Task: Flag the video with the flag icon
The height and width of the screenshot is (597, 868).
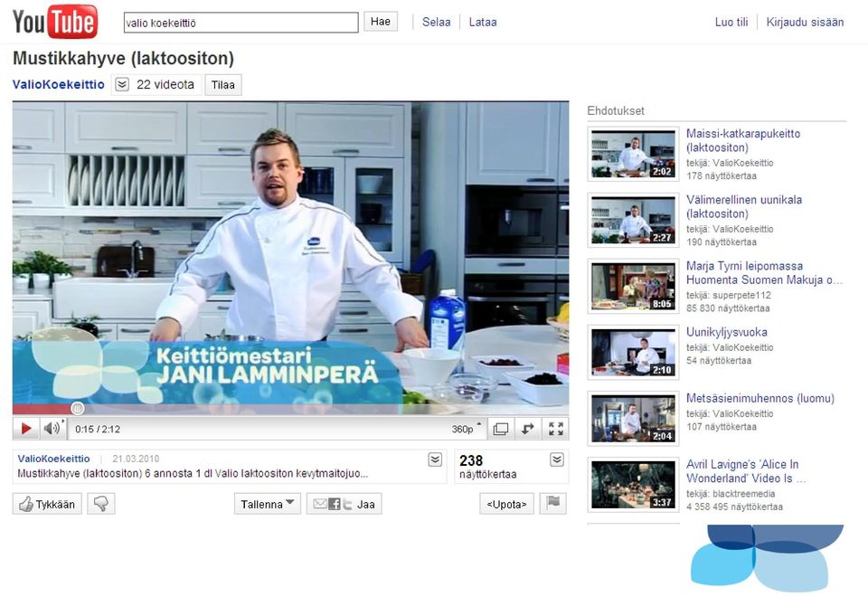Action: click(x=553, y=504)
